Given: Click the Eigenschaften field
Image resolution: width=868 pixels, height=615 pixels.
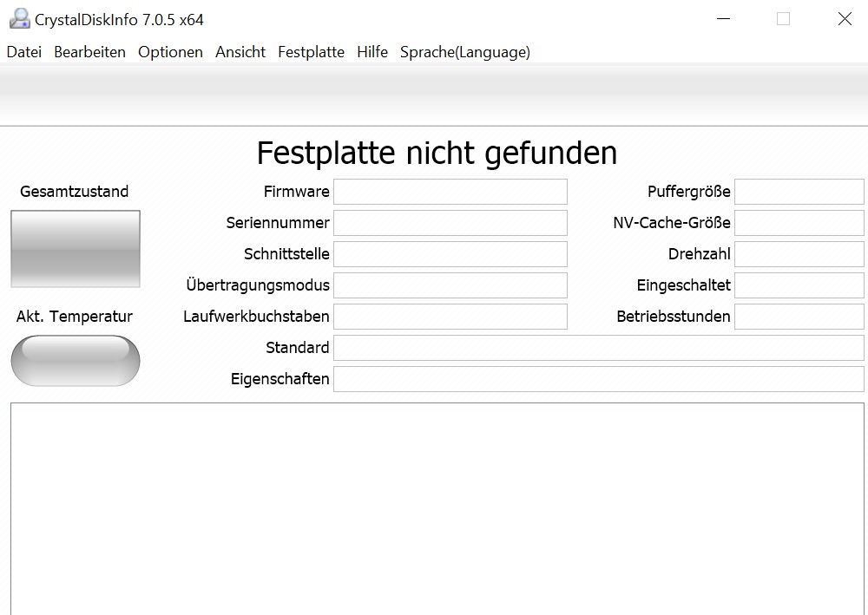Looking at the screenshot, I should coord(598,379).
